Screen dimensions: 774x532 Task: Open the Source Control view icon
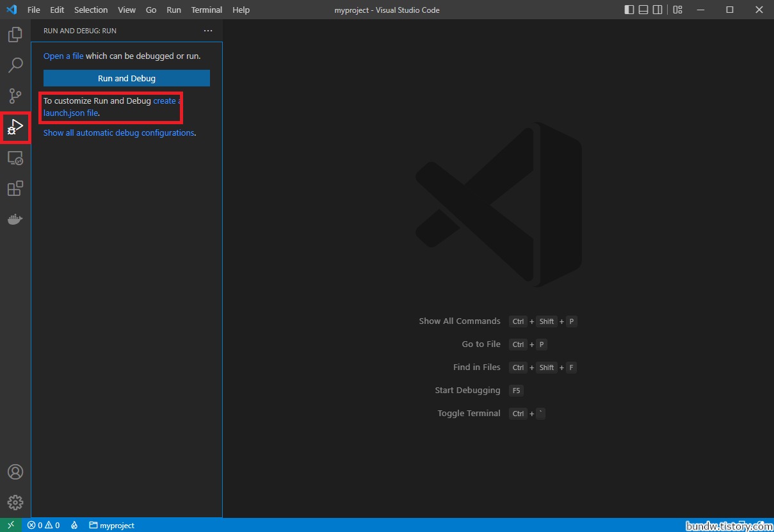pyautogui.click(x=15, y=96)
